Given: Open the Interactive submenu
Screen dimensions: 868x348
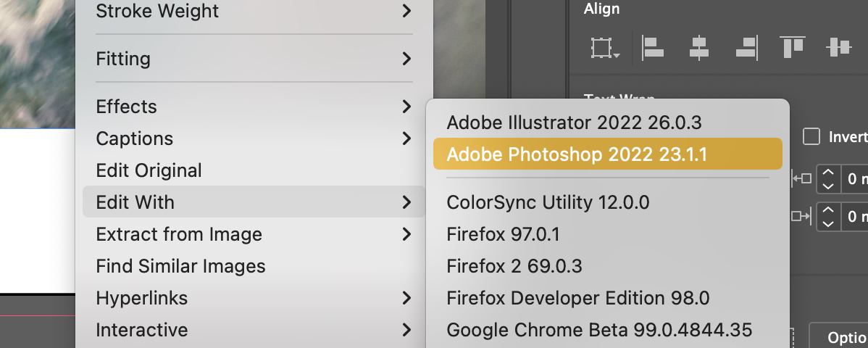Looking at the screenshot, I should [254, 331].
